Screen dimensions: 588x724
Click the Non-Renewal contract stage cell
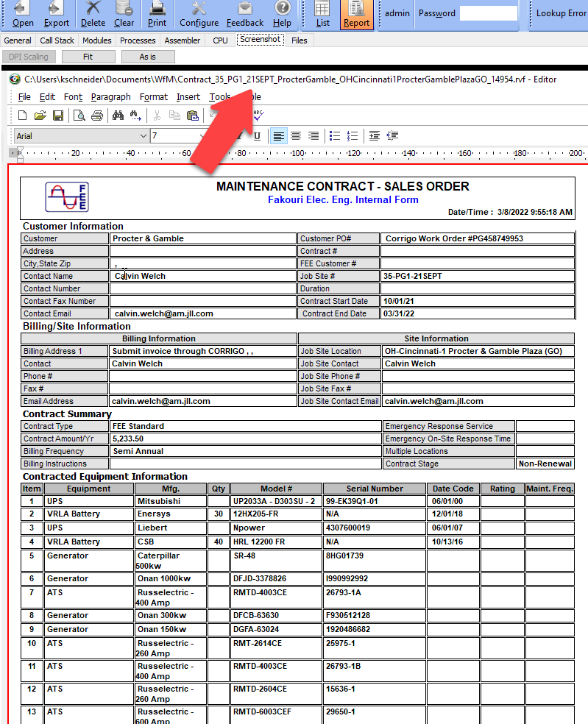pyautogui.click(x=545, y=464)
